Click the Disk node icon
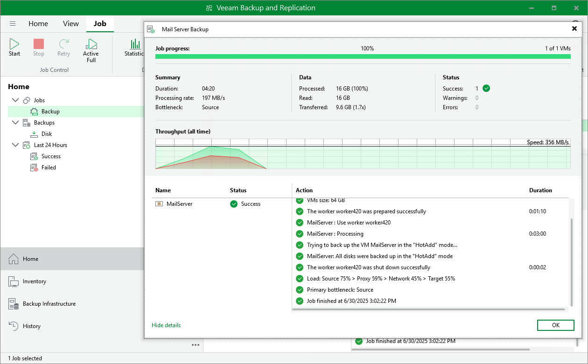Image resolution: width=588 pixels, height=364 pixels. click(x=35, y=134)
